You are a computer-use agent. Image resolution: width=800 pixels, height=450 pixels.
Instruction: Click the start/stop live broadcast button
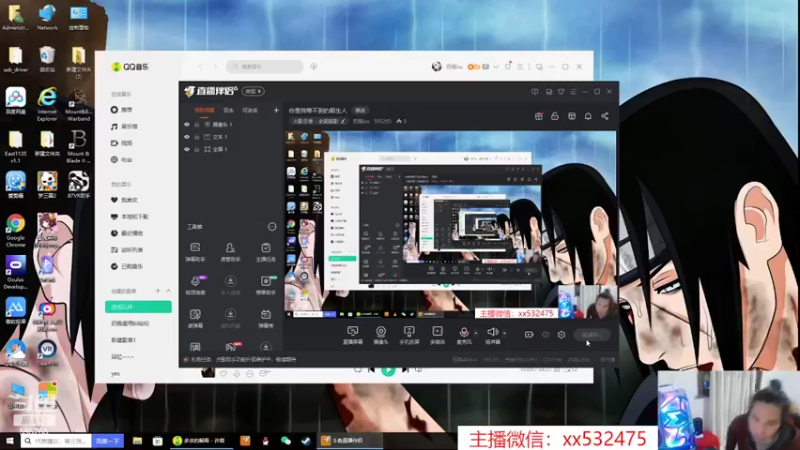click(x=592, y=335)
